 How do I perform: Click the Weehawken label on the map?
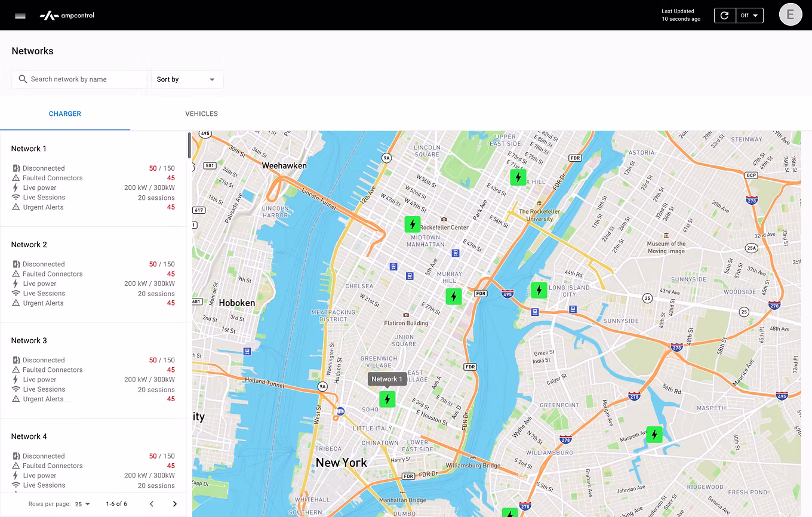(284, 165)
